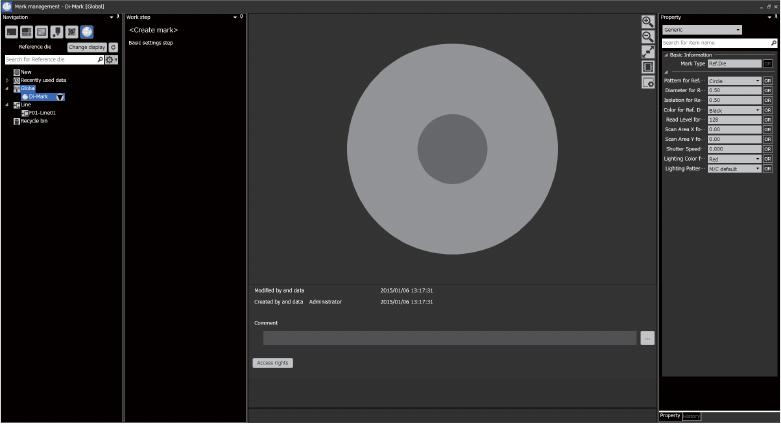Click the magnifier icon in Reference die search

click(x=100, y=59)
